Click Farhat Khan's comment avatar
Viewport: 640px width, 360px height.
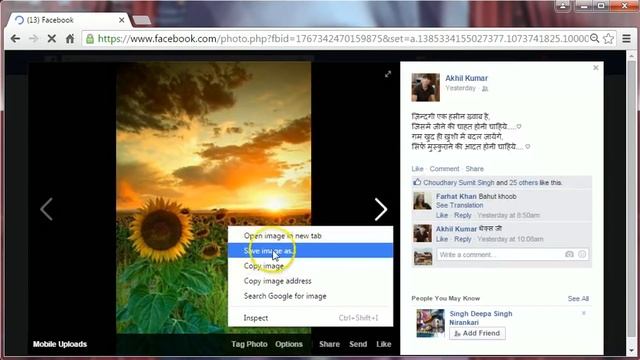click(422, 201)
